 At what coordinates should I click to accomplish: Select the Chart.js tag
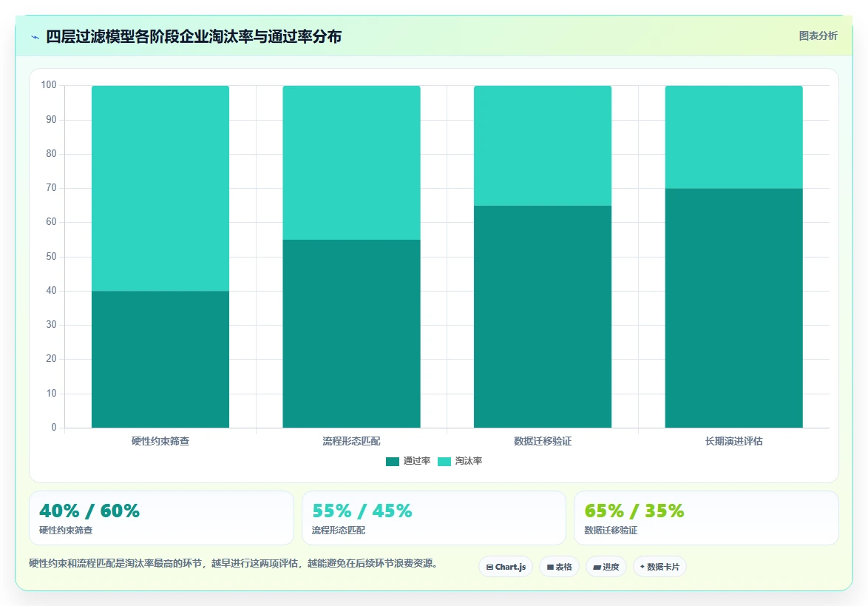(x=506, y=567)
